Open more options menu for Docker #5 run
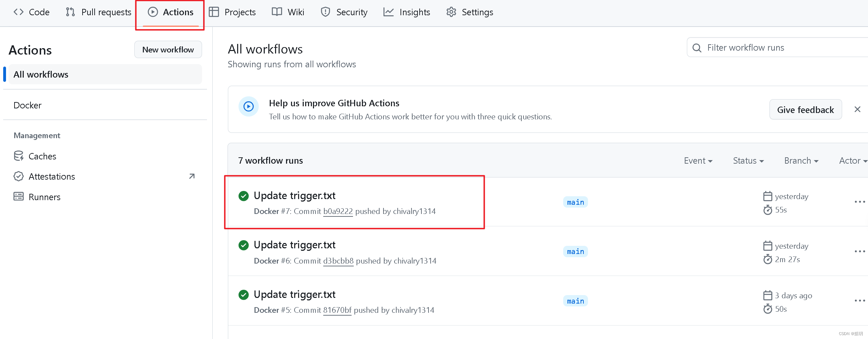This screenshot has height=339, width=868. [860, 301]
